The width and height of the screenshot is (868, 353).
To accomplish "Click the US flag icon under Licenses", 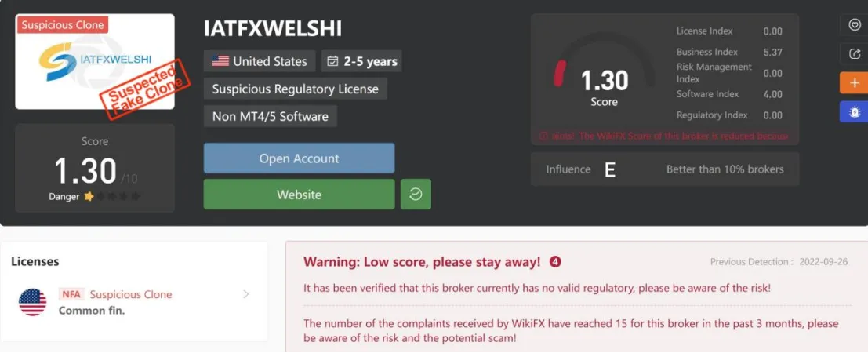I will tap(33, 302).
